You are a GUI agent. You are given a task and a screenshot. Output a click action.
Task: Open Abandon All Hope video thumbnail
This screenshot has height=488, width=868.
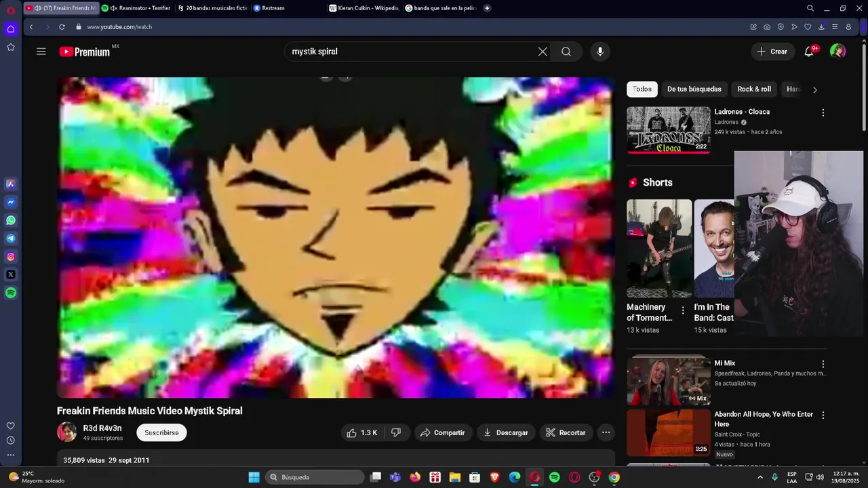click(x=668, y=432)
